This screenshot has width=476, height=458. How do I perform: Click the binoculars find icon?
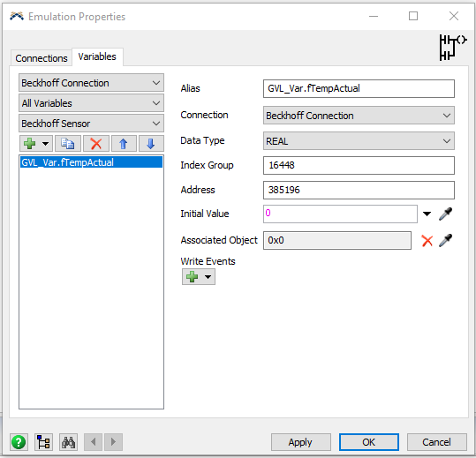pos(68,442)
